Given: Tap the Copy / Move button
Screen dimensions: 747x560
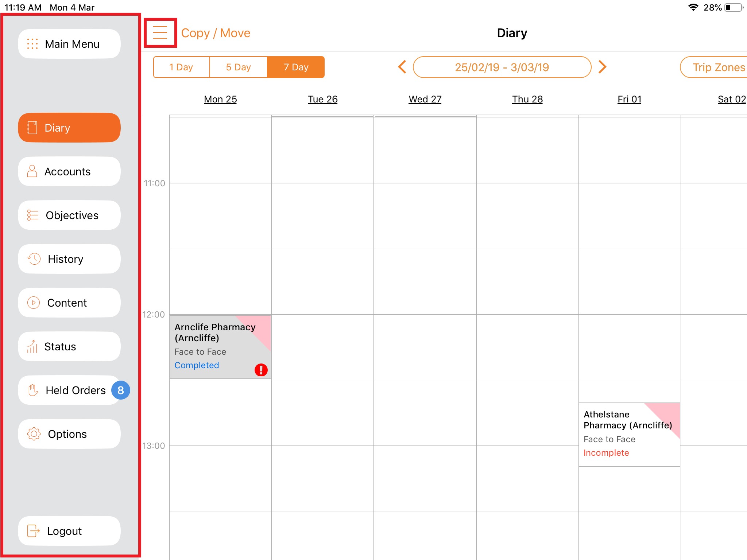Looking at the screenshot, I should 216,33.
